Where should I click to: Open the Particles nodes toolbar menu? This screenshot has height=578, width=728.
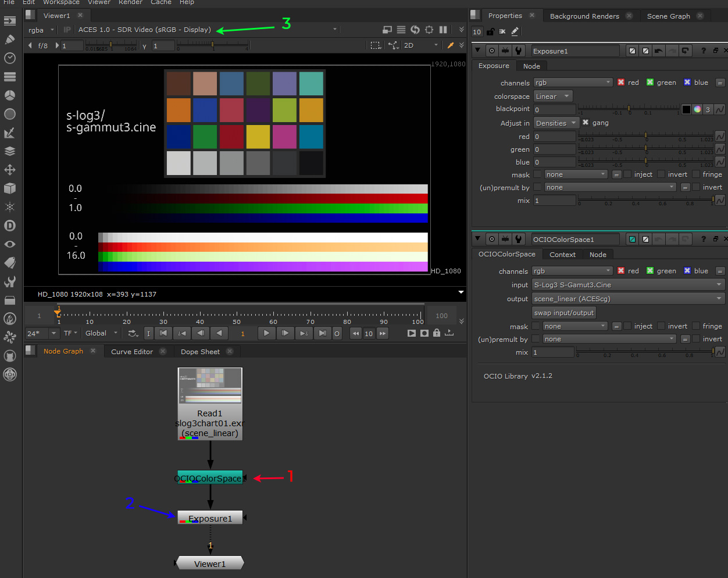click(x=10, y=207)
